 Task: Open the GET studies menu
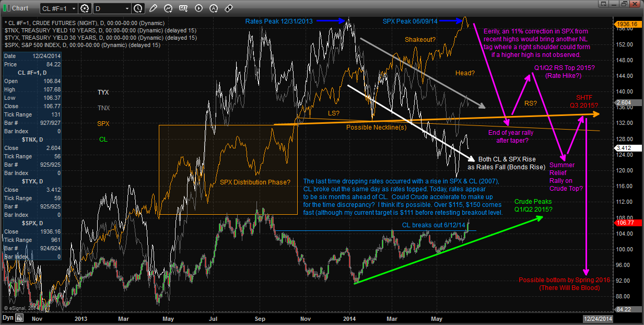pos(183,8)
